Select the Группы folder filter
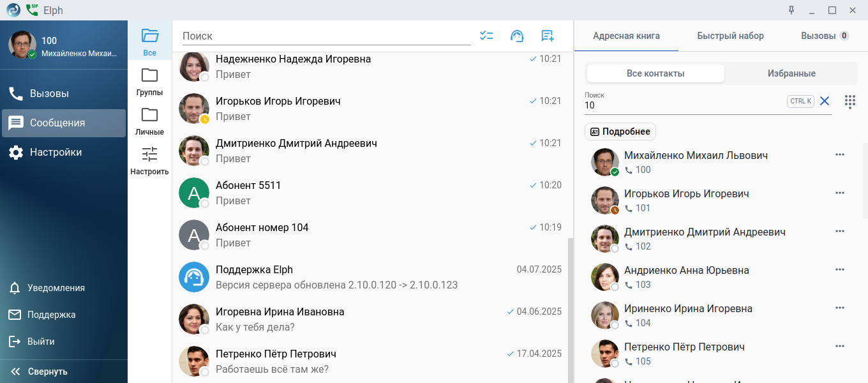The image size is (868, 383). (149, 81)
